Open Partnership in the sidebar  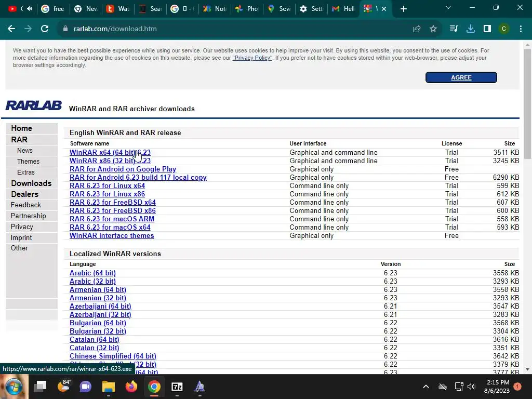[x=28, y=216]
